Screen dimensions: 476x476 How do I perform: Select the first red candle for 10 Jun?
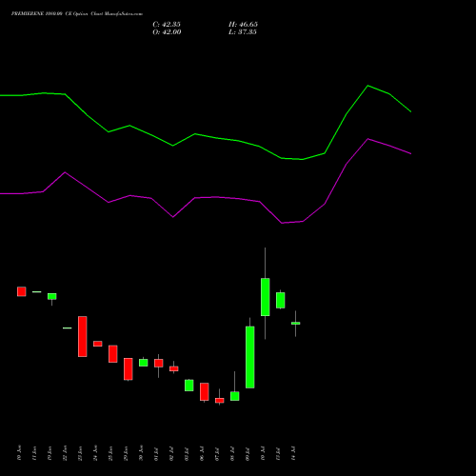[x=22, y=291]
